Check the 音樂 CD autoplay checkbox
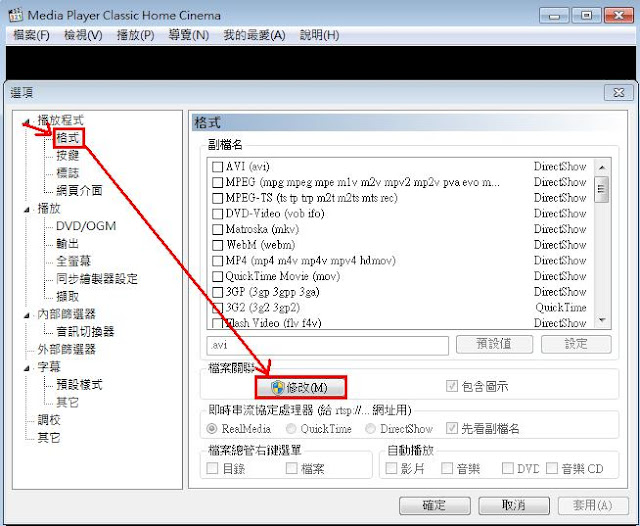Image resolution: width=640 pixels, height=526 pixels. (x=551, y=468)
